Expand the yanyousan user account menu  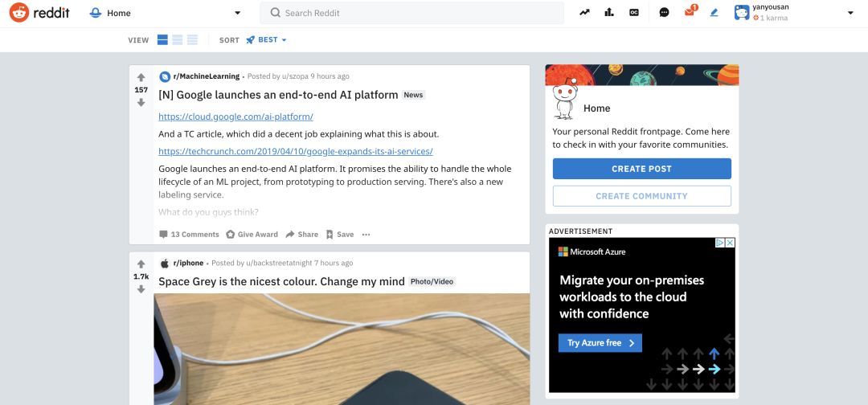pyautogui.click(x=850, y=13)
